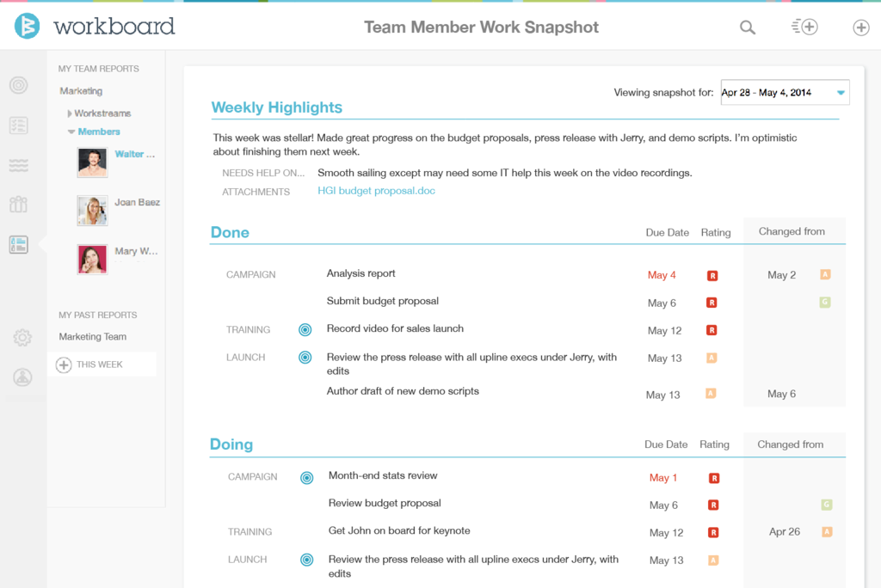Select the active work snapshot report icon
The width and height of the screenshot is (881, 588).
(x=19, y=244)
